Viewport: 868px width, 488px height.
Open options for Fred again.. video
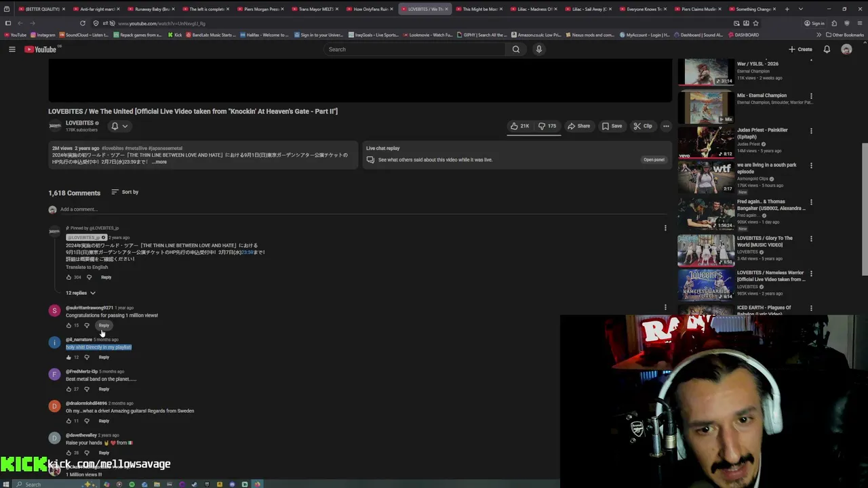point(811,202)
